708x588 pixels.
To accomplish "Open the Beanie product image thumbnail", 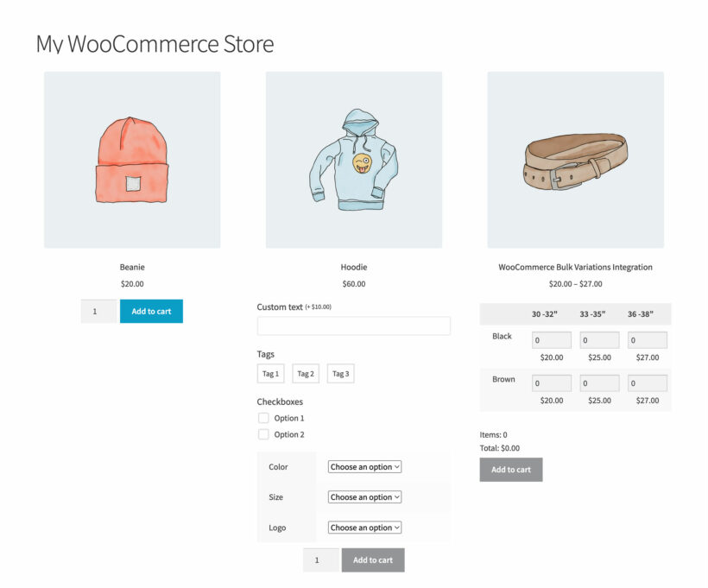I will [x=132, y=160].
